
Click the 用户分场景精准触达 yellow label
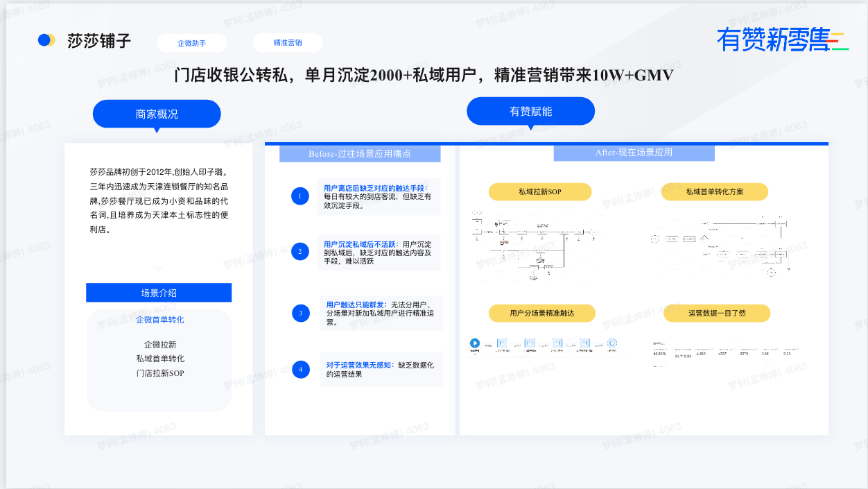[x=542, y=313]
